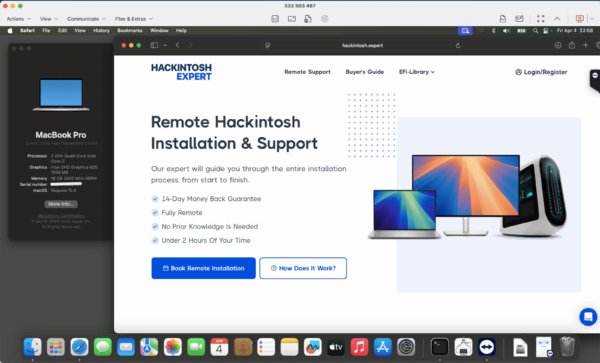Open the Window menu
This screenshot has height=363, width=600.
(x=159, y=31)
